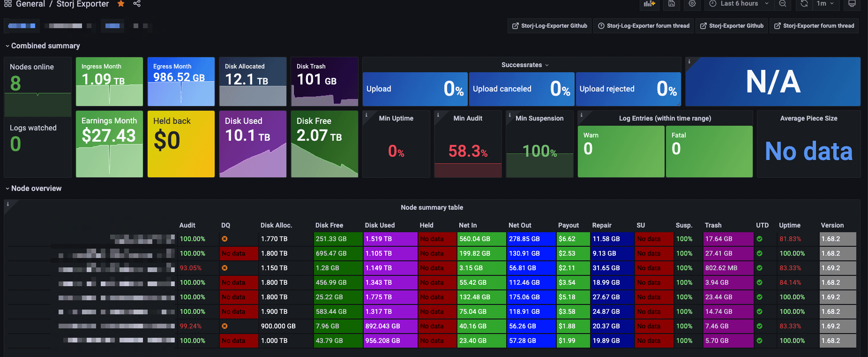Click the Uptime column header
868x357 pixels.
point(789,225)
